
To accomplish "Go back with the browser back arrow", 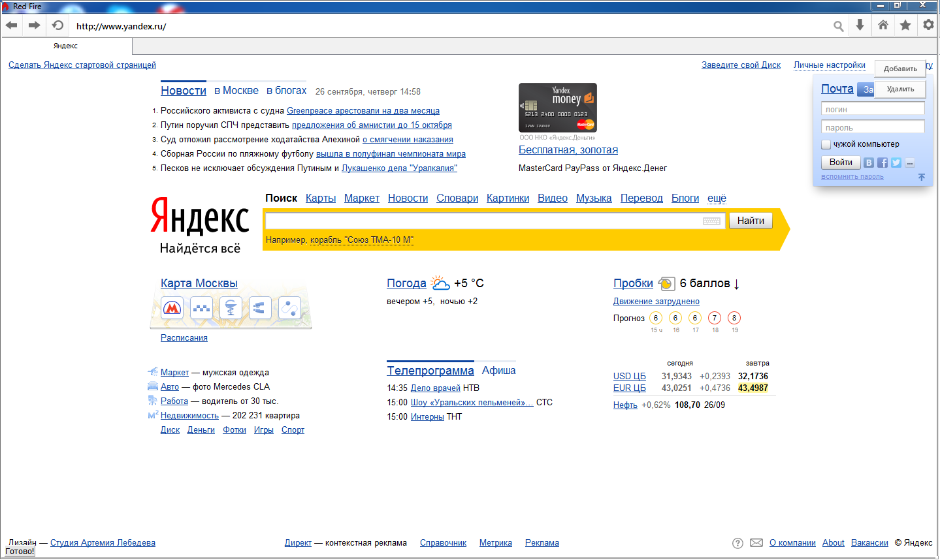I will click(12, 25).
